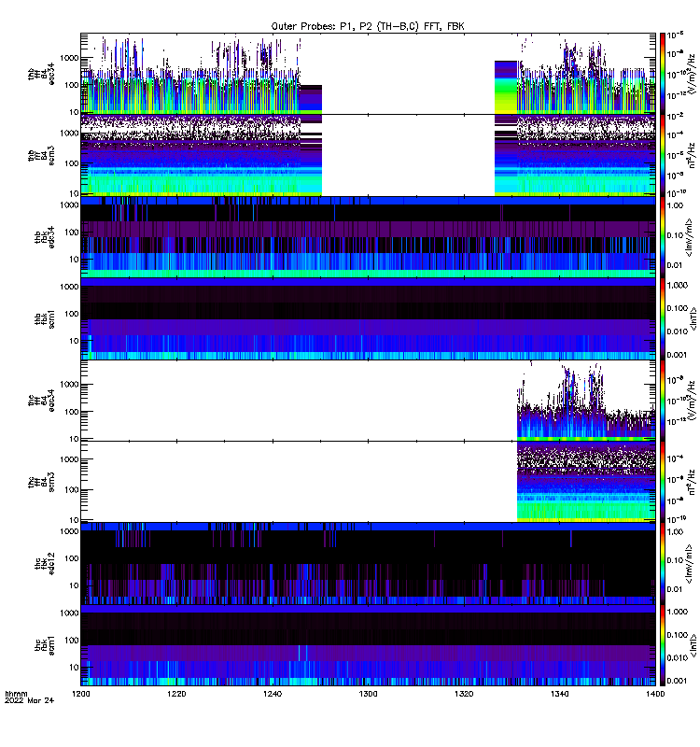Pick the color bar beside thb eac34 panel
Image resolution: width=700 pixels, height=747 pixels.
(663, 74)
